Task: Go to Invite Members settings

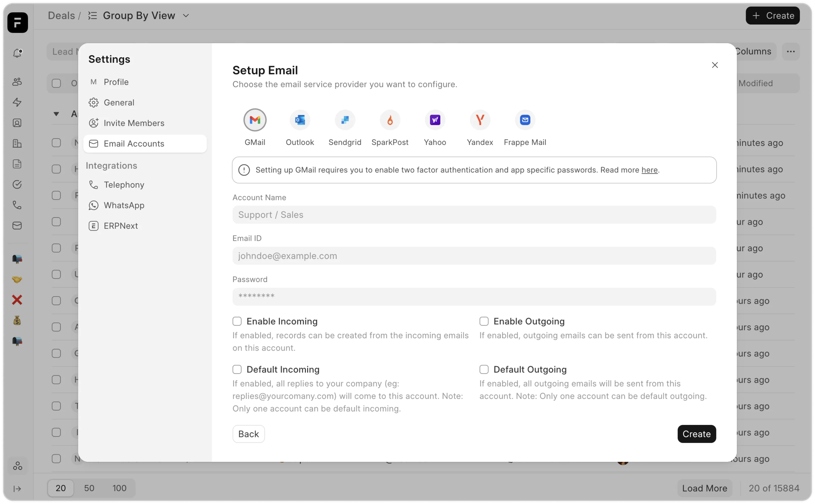Action: pos(134,123)
